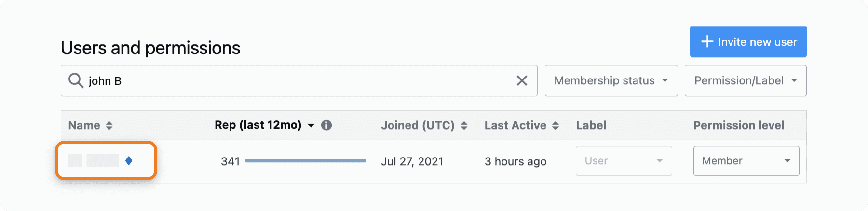Sort by Name using the arrows icon
The image size is (868, 211).
(109, 125)
